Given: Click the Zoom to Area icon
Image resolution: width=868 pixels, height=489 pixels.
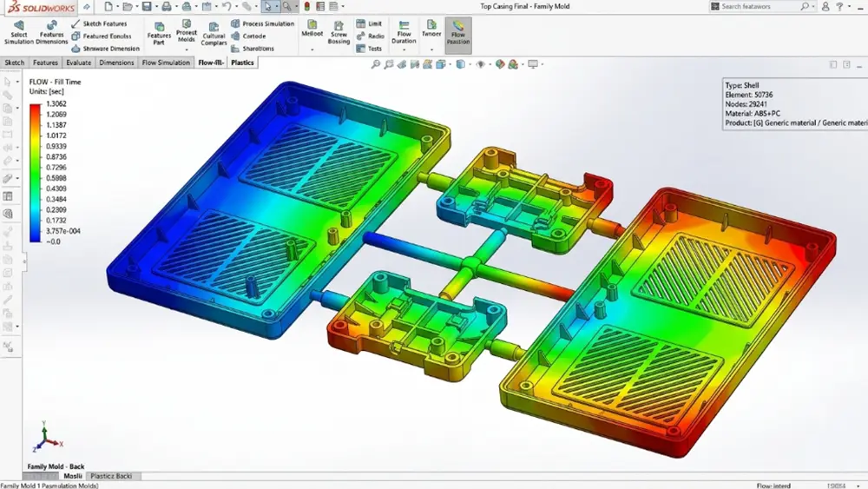Looking at the screenshot, I should click(x=389, y=64).
